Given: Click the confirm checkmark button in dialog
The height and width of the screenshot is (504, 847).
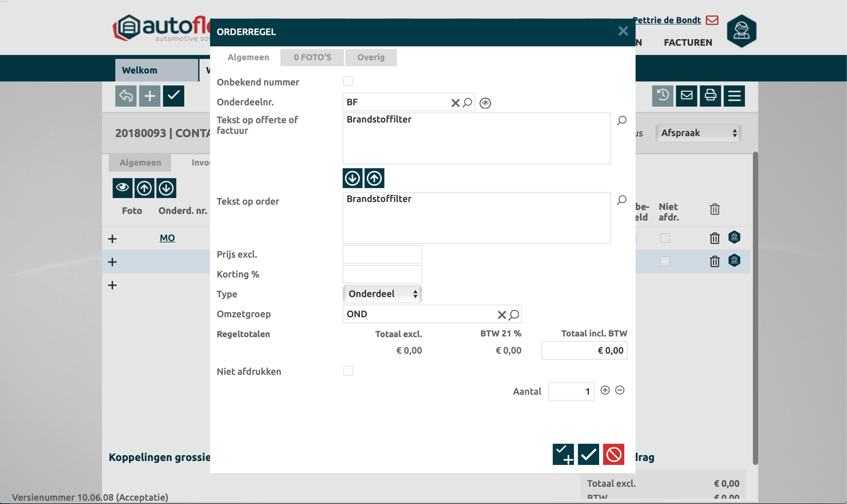Looking at the screenshot, I should click(588, 454).
